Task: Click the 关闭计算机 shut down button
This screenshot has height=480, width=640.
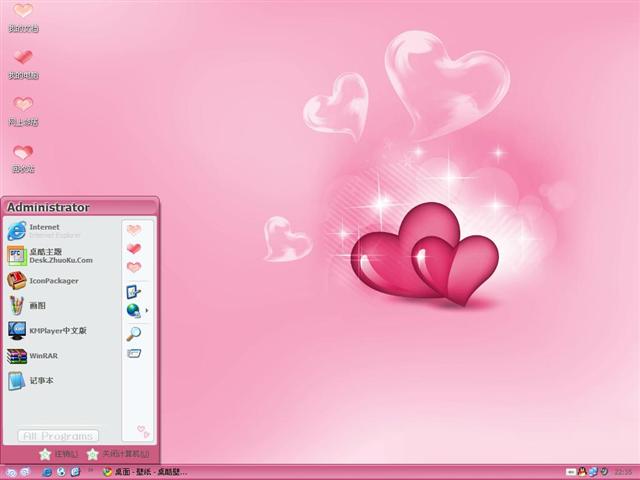Action: coord(118,454)
